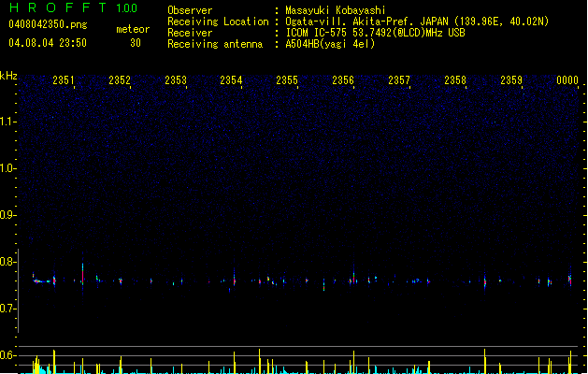Click the 0.6 kHz frequency label

point(7,355)
